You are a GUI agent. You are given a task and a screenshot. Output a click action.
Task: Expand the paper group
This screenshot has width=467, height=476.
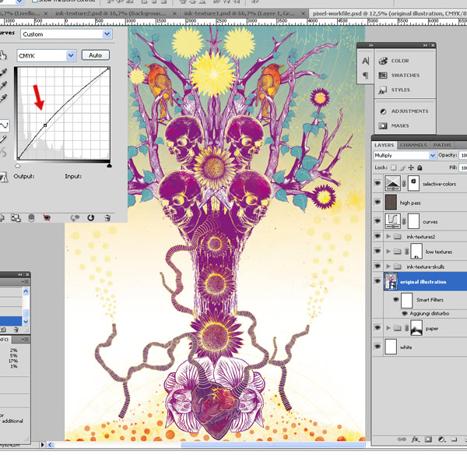(x=388, y=328)
